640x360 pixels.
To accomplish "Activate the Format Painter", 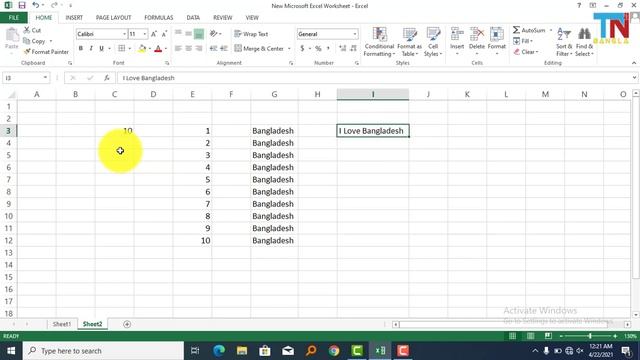I will tap(46, 52).
